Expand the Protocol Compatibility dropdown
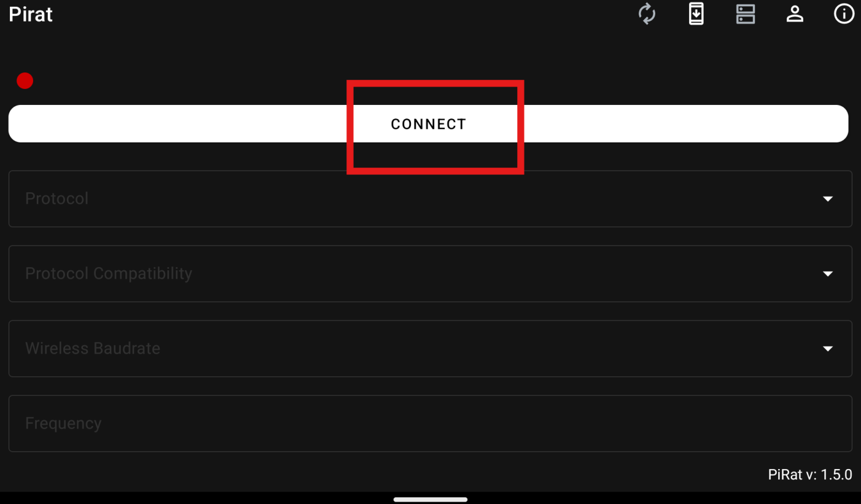861x504 pixels. pyautogui.click(x=430, y=274)
